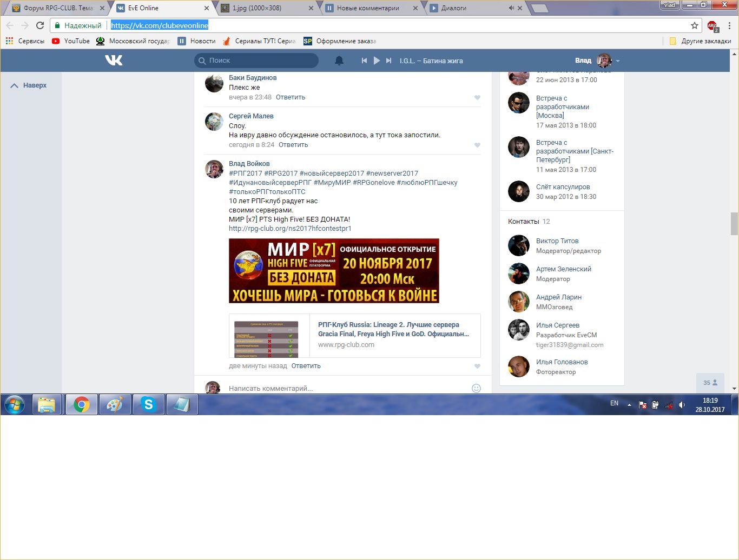Open the МИР x7 banner image
This screenshot has height=560, width=739.
coord(334,271)
